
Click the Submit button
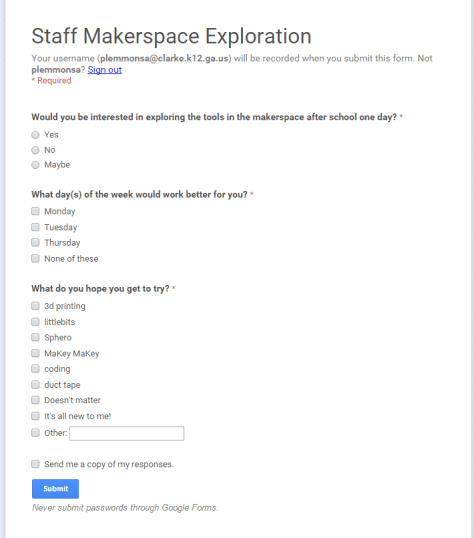[x=55, y=489]
